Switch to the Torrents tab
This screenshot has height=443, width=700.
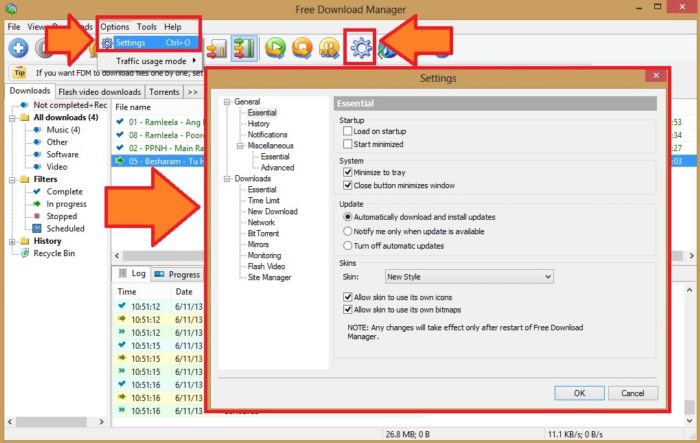pyautogui.click(x=164, y=92)
